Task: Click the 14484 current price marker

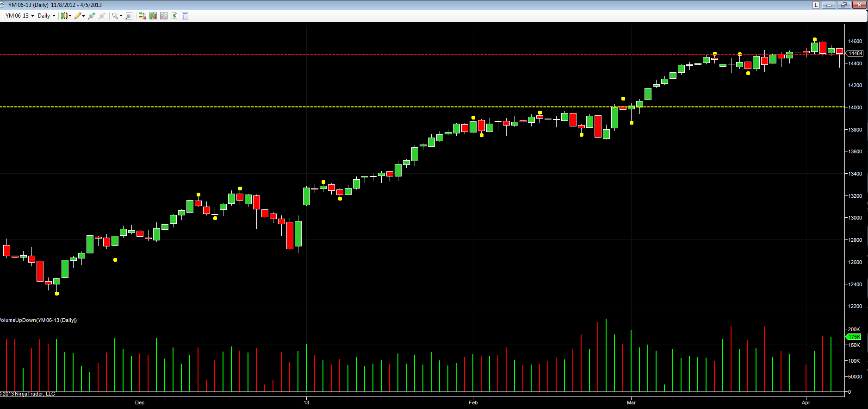Action: [x=855, y=53]
